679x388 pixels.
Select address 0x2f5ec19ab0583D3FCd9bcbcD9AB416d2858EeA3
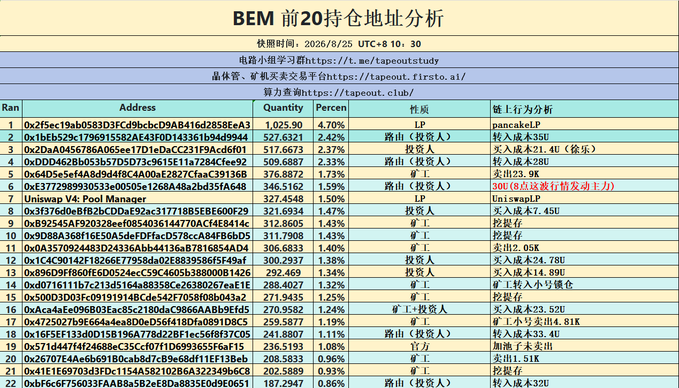(138, 125)
